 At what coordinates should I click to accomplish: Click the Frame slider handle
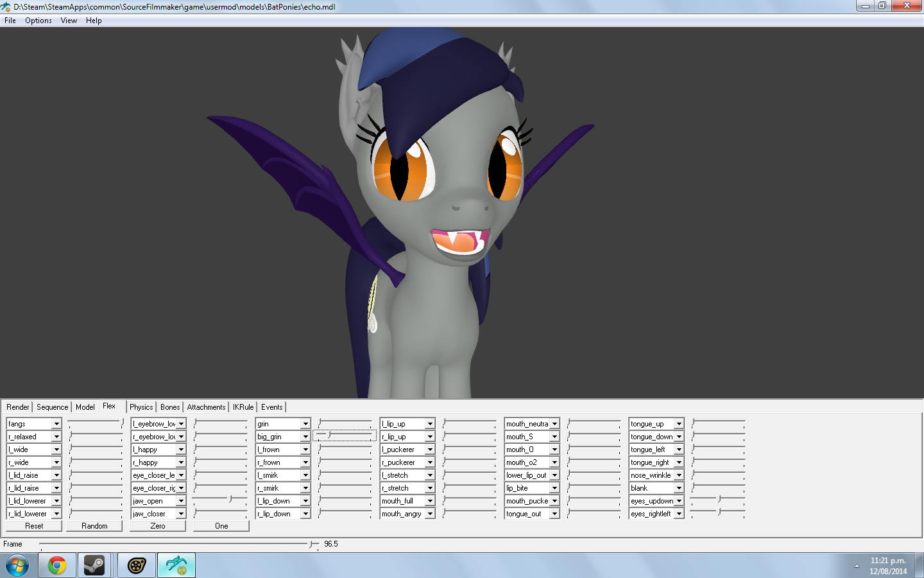pyautogui.click(x=312, y=544)
